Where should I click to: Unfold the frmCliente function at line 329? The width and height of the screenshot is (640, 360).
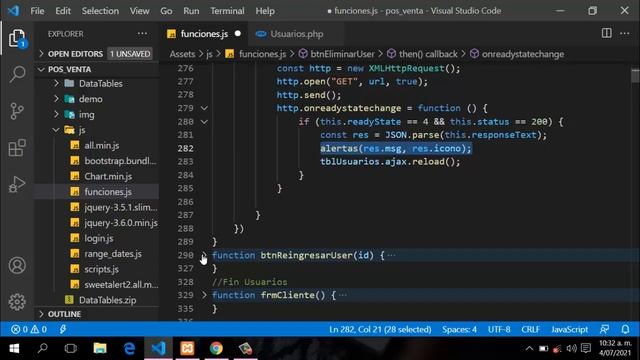204,295
